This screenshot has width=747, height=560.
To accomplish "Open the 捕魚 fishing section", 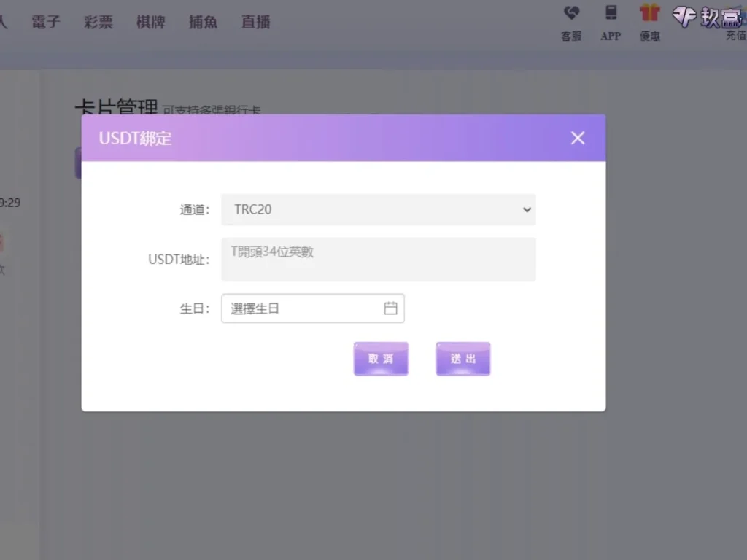I will click(x=202, y=22).
